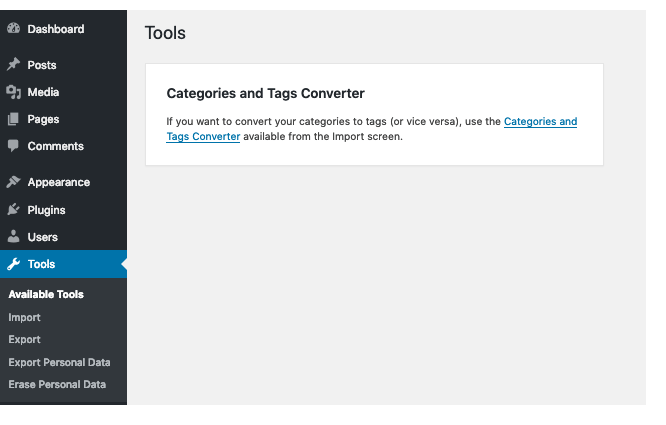The width and height of the screenshot is (666, 425).
Task: Open the Export submenu item
Action: pos(24,340)
